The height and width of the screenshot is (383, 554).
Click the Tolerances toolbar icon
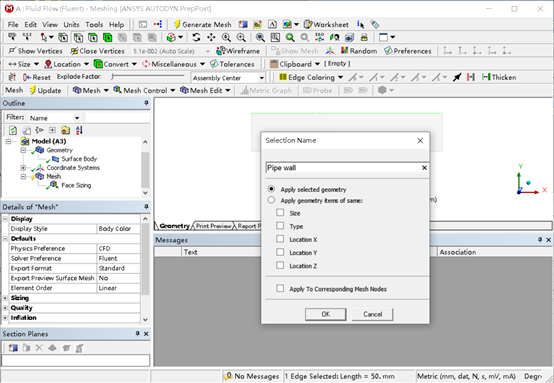click(214, 64)
